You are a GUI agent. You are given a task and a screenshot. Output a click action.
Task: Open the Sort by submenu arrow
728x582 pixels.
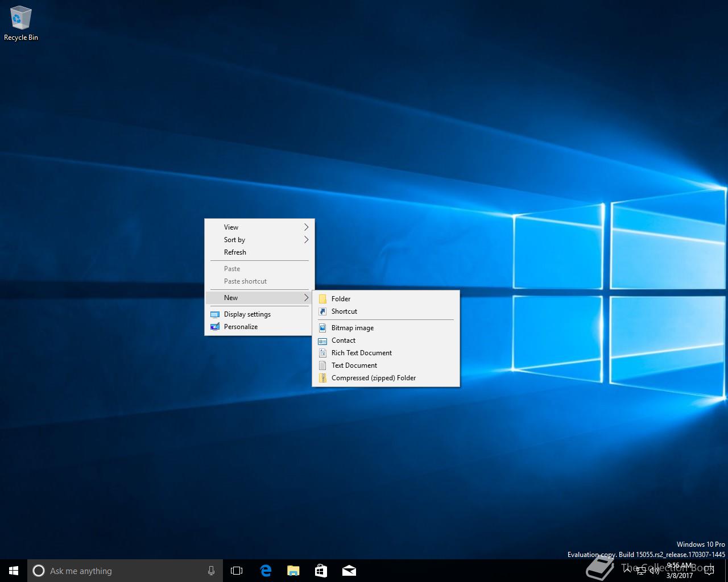tap(306, 239)
